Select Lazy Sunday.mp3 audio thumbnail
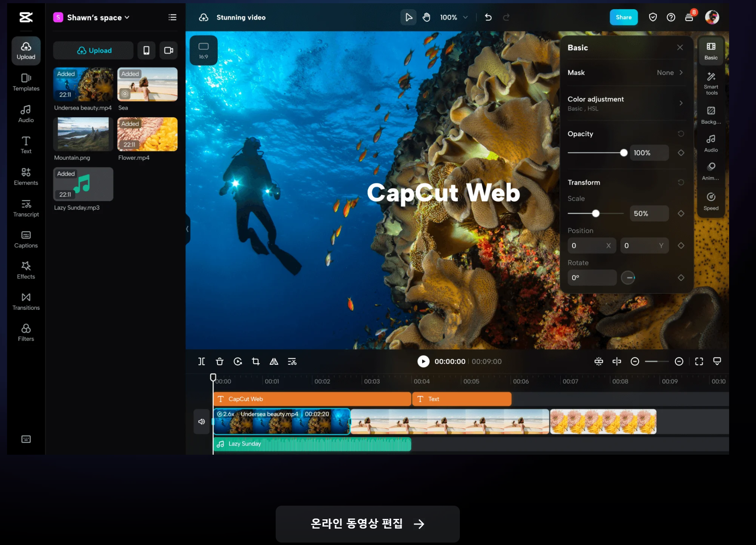The image size is (756, 545). point(83,184)
